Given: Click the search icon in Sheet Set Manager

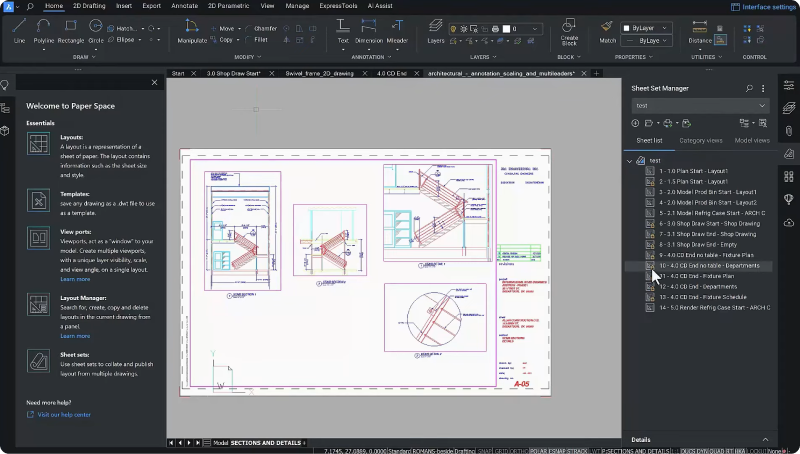Looking at the screenshot, I should (x=750, y=88).
